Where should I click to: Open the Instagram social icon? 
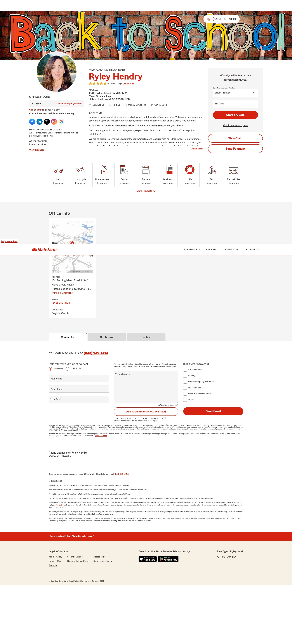(x=54, y=121)
